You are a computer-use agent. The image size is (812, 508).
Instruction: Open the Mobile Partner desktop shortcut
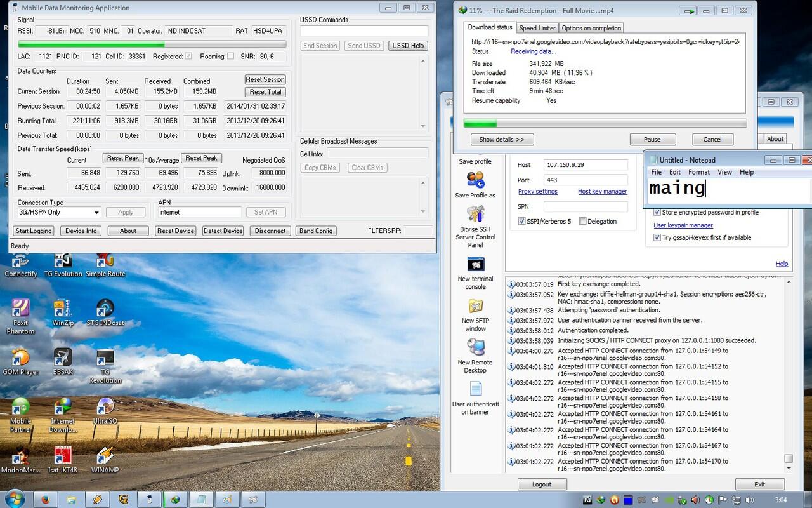(x=20, y=415)
